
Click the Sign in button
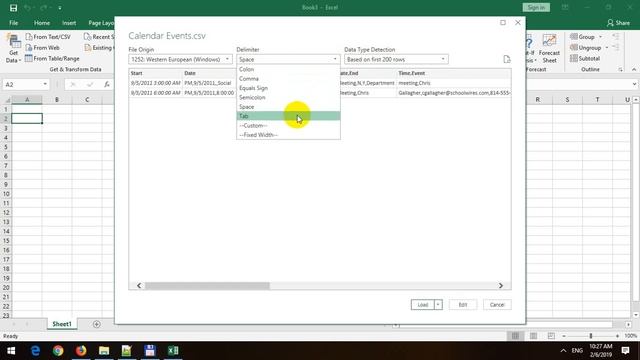[536, 8]
